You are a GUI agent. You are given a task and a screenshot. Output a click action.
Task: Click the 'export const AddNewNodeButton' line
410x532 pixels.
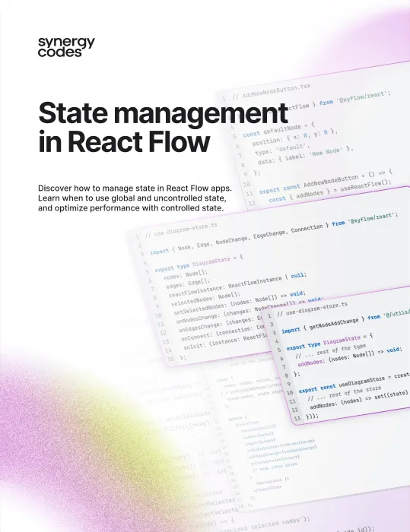point(326,182)
